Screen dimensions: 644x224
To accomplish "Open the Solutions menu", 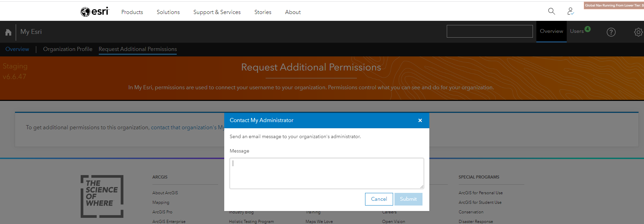I will click(x=168, y=12).
